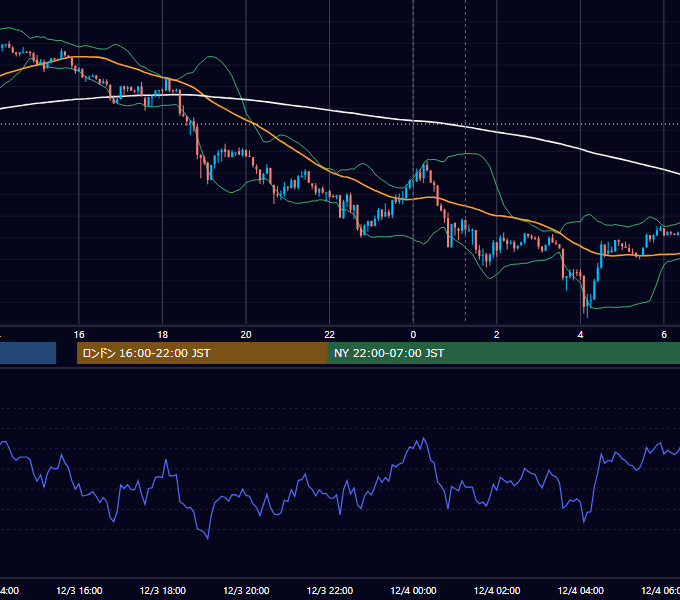This screenshot has width=680, height=600.
Task: Click the blue session bar left of ロンドン
Action: pyautogui.click(x=28, y=353)
